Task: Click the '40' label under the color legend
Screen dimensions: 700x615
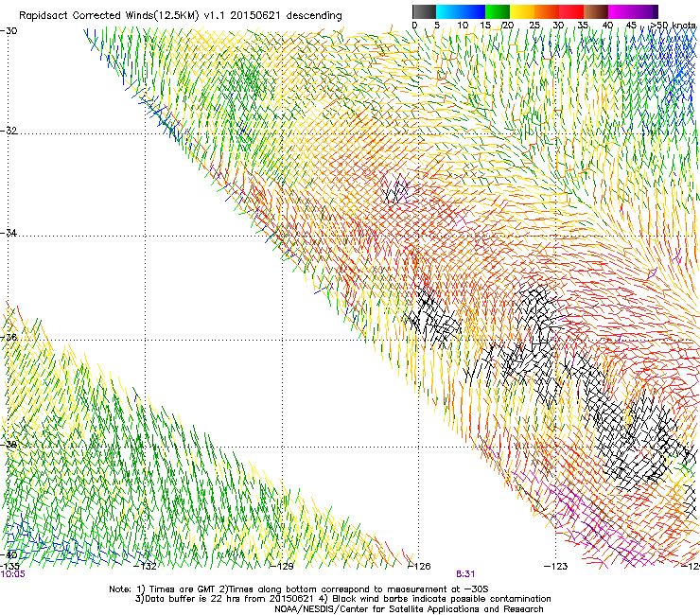Action: [x=607, y=26]
